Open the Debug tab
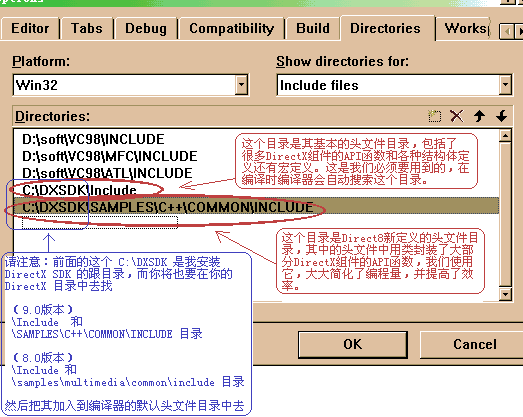 (146, 28)
